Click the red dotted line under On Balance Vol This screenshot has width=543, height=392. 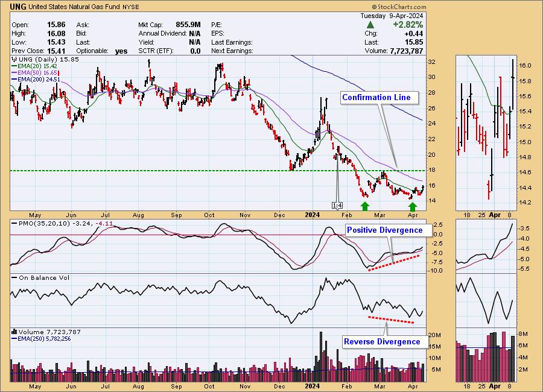click(x=390, y=320)
